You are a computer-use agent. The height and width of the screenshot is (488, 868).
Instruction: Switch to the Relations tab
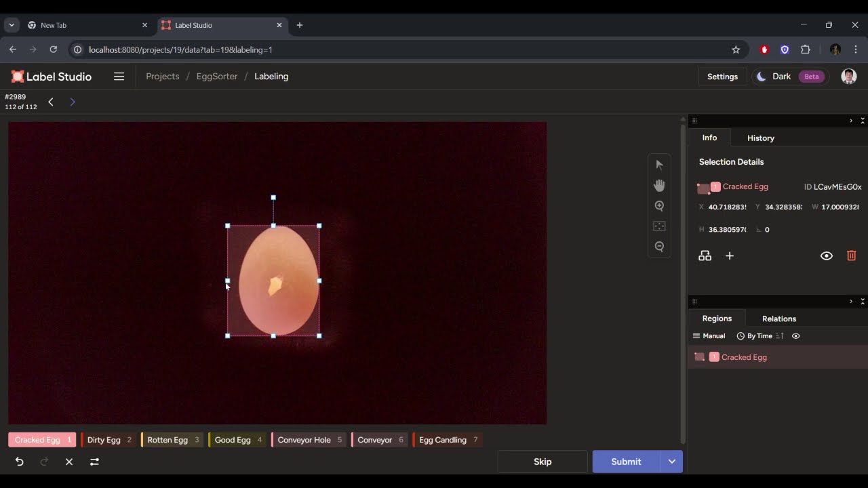(x=779, y=319)
